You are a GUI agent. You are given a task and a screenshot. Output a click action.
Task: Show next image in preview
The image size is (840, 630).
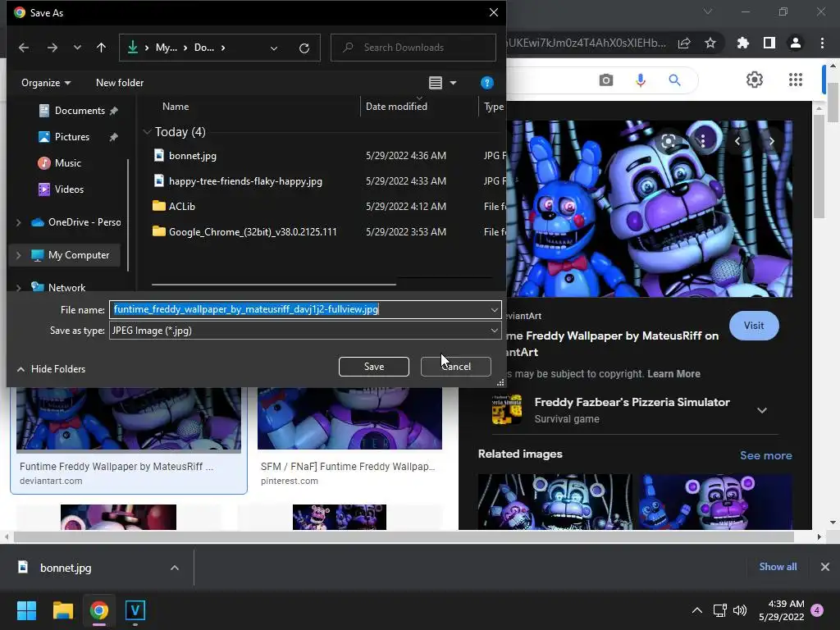point(771,141)
